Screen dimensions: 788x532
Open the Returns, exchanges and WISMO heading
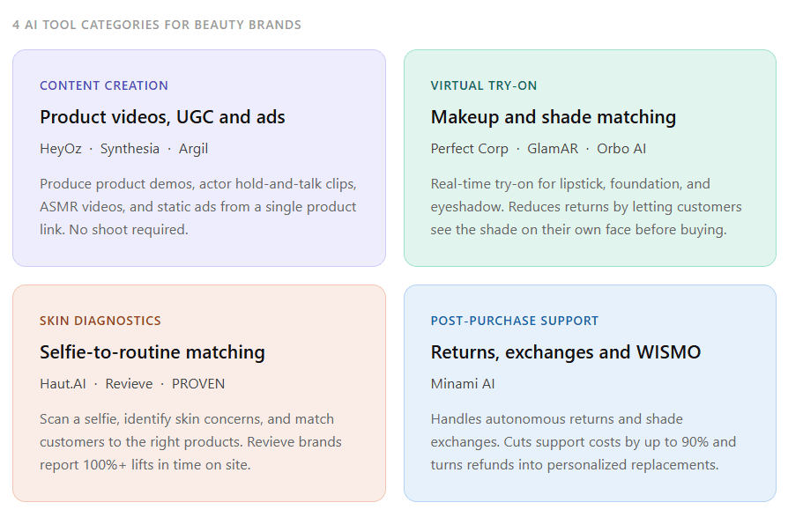tap(566, 352)
